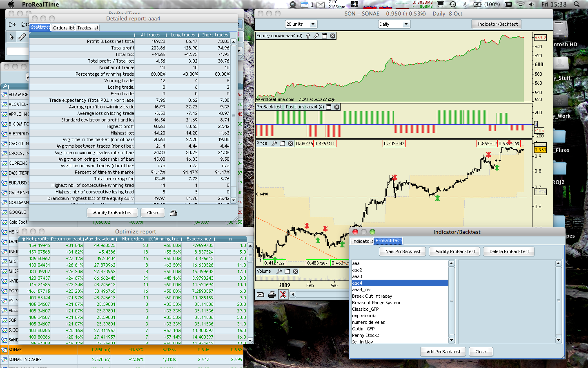588x368 pixels.
Task: Switch to the Indicators tab
Action: tap(363, 241)
